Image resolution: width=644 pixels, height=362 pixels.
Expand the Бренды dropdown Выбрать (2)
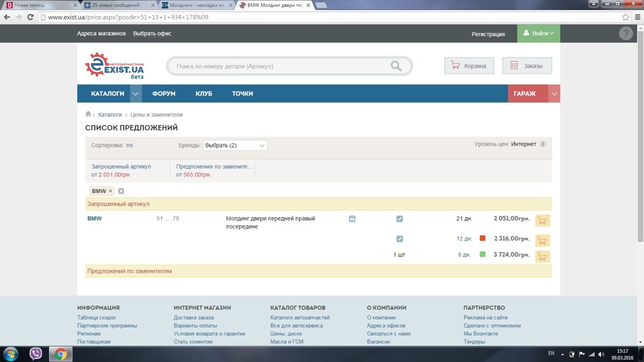235,145
